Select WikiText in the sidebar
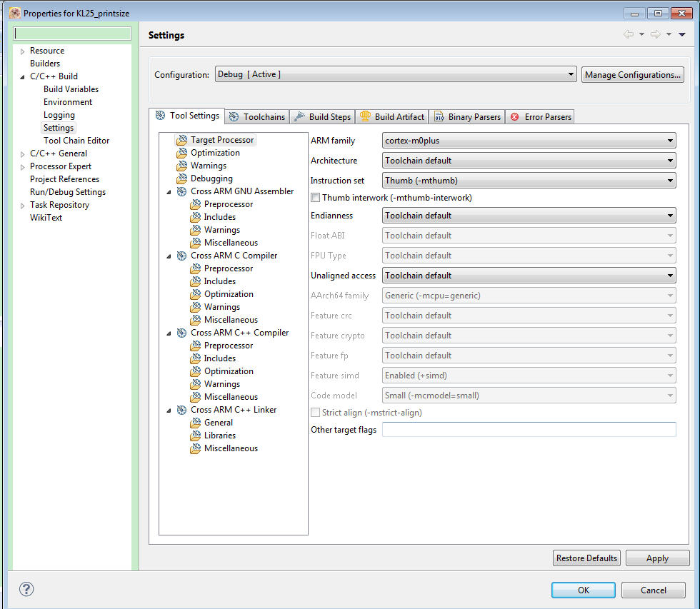Image resolution: width=700 pixels, height=609 pixels. pos(46,218)
